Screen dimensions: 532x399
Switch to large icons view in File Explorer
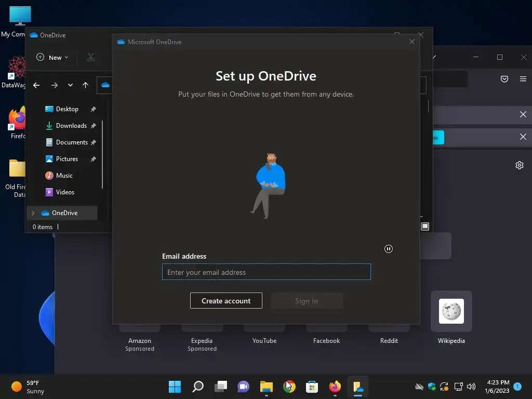425,227
